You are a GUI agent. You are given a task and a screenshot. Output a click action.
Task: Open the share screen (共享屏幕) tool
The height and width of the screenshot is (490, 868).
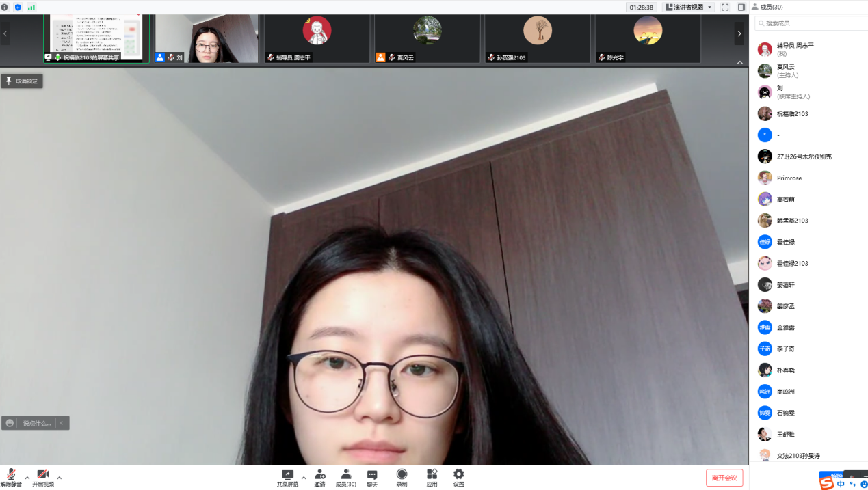[x=287, y=475]
